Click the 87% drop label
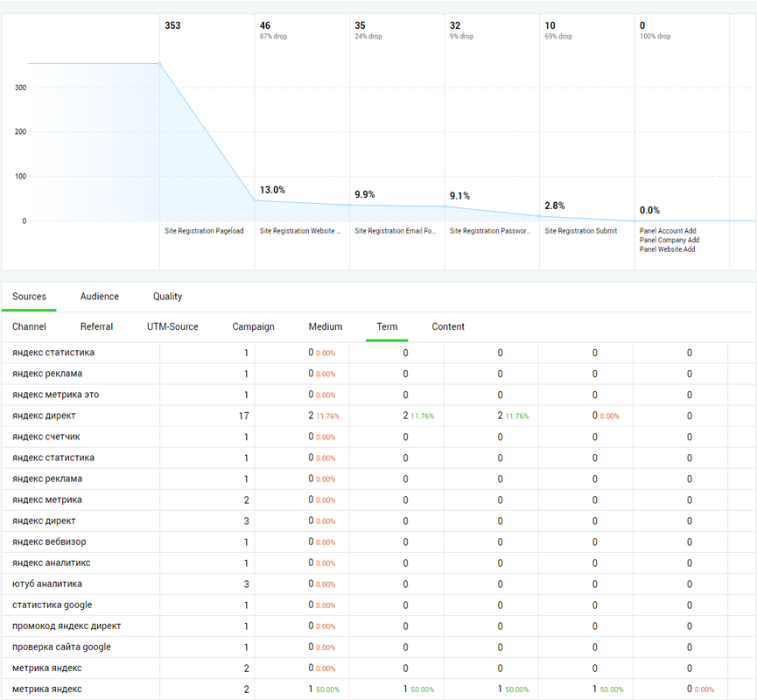Screen dimensions: 757x700 tap(273, 36)
